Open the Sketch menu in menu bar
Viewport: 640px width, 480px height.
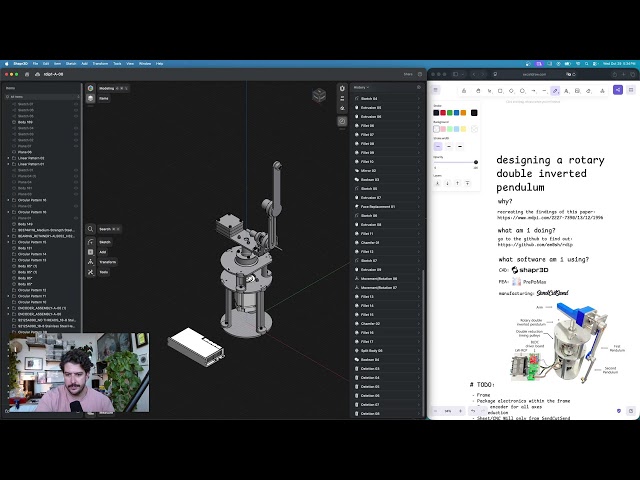(71, 64)
